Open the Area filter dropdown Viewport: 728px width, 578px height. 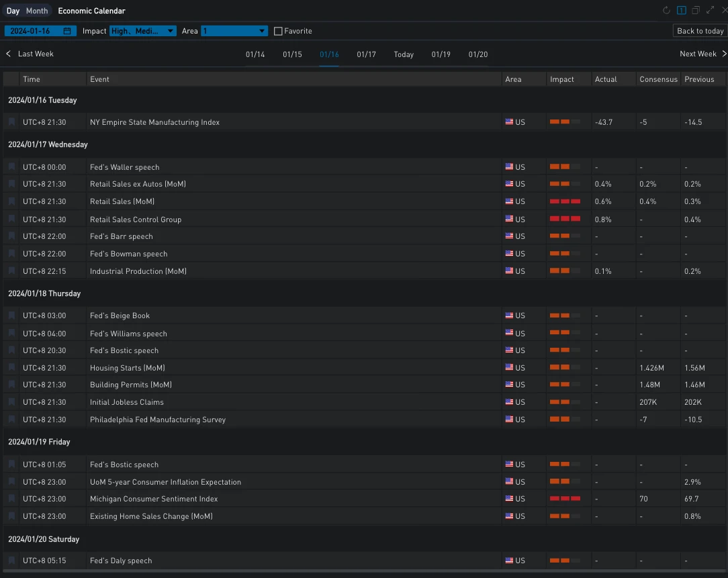234,31
